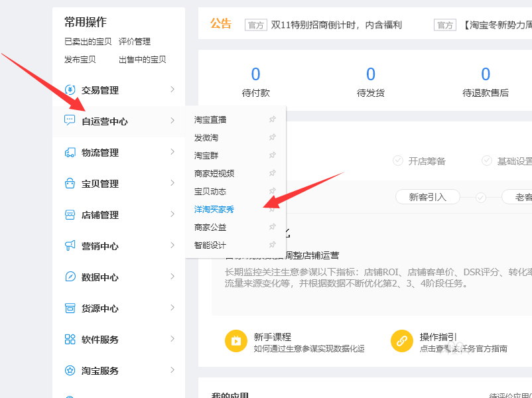This screenshot has width=532, height=398.
Task: Expand the 货源中心 chevron
Action: click(x=172, y=308)
